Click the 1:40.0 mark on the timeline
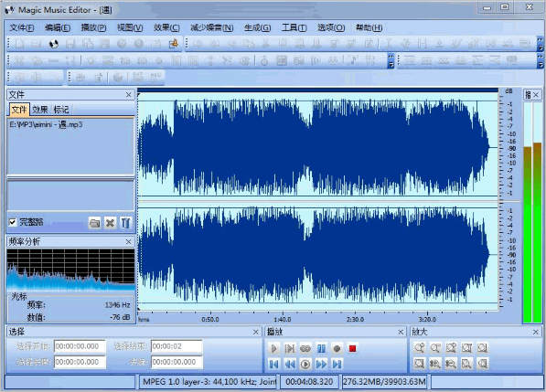Image resolution: width=546 pixels, height=392 pixels. click(x=283, y=319)
